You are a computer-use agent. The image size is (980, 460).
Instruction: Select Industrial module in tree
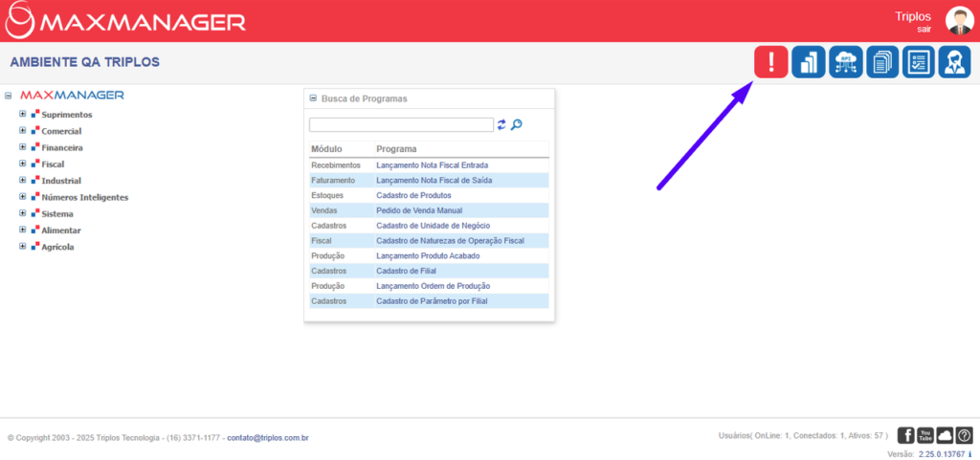[61, 181]
